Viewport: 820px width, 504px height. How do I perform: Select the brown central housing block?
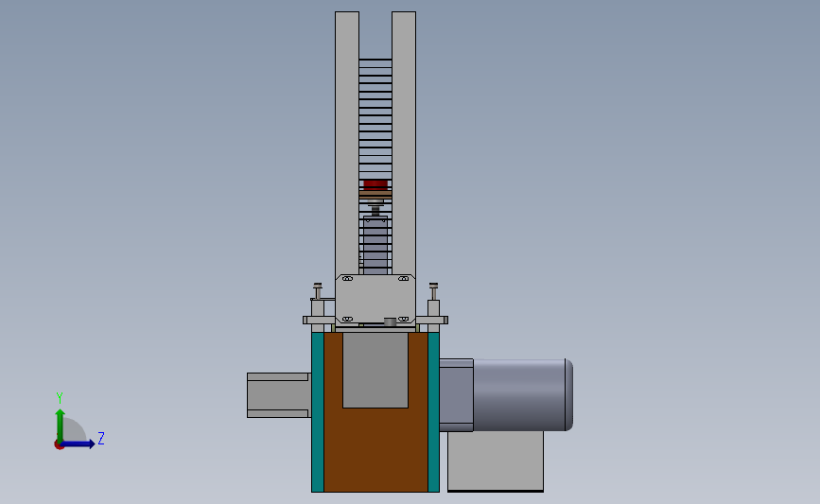point(375,449)
